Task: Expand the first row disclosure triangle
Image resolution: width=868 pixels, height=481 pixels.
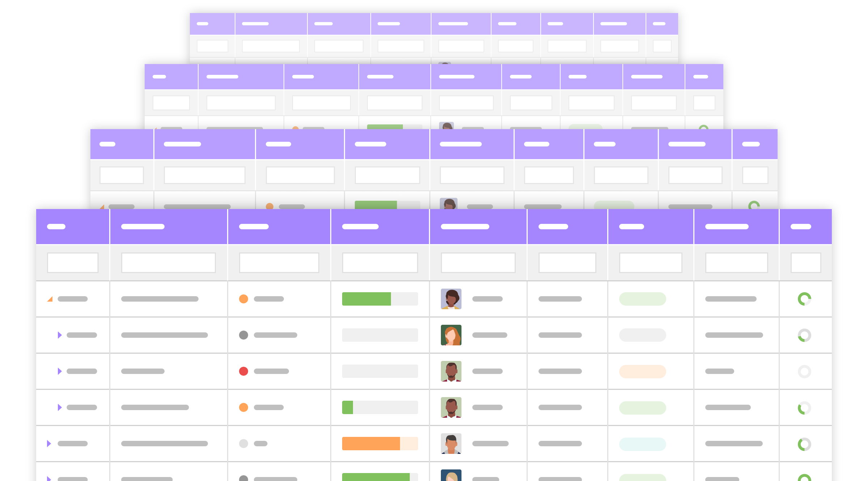Action: [51, 299]
